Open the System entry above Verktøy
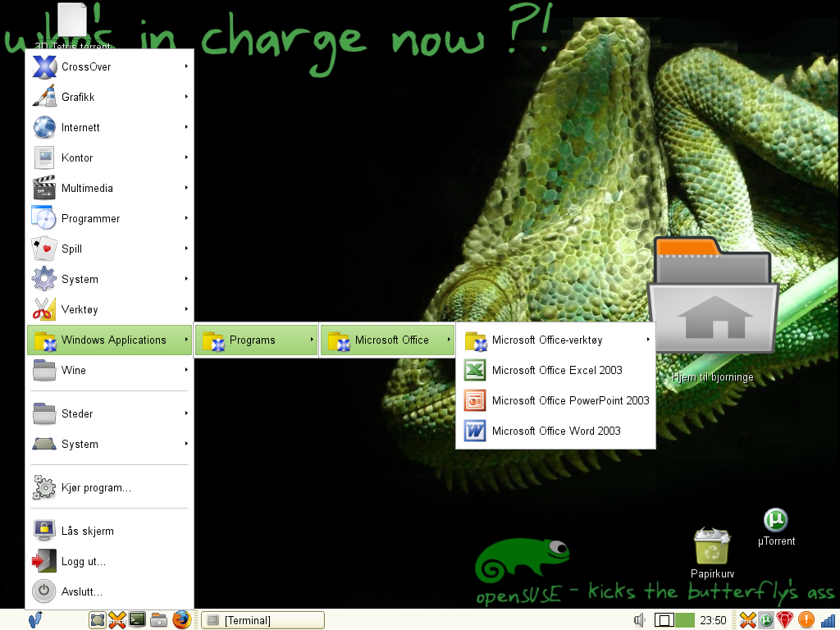Viewport: 840px width, 630px height. [109, 279]
